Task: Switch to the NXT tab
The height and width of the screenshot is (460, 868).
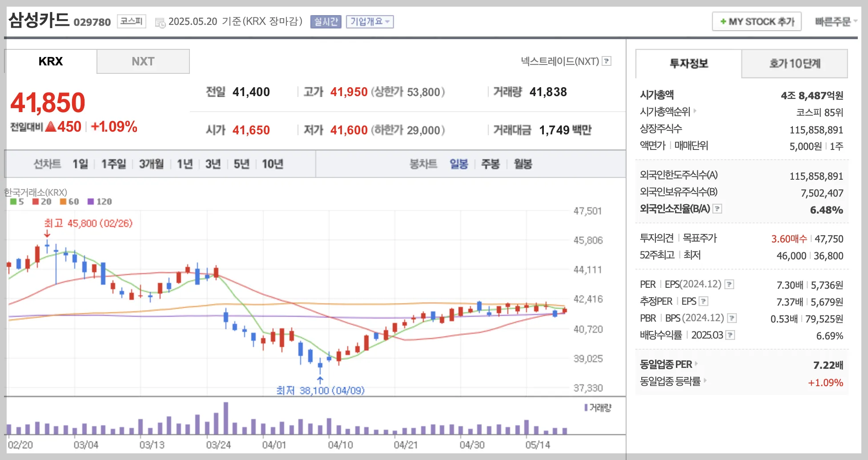Action: (143, 61)
